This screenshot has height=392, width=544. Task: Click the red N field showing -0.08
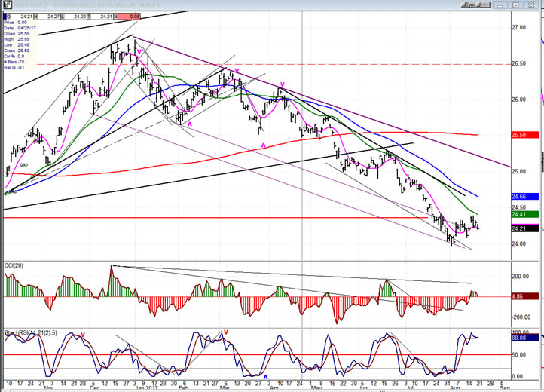point(129,17)
